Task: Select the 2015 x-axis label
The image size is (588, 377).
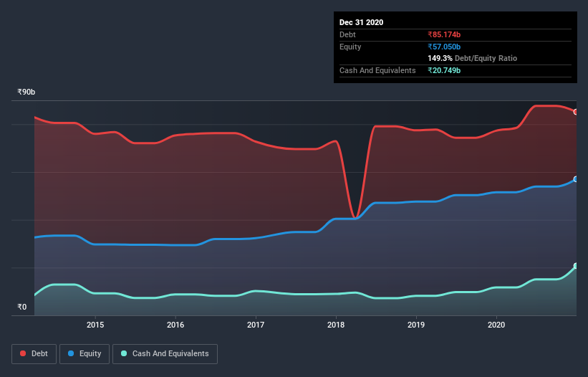Action: point(95,325)
